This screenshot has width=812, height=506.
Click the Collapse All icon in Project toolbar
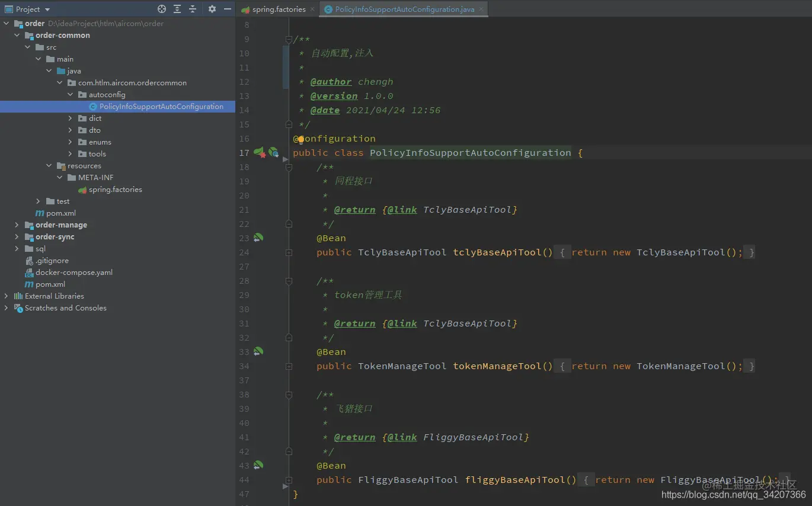[193, 9]
